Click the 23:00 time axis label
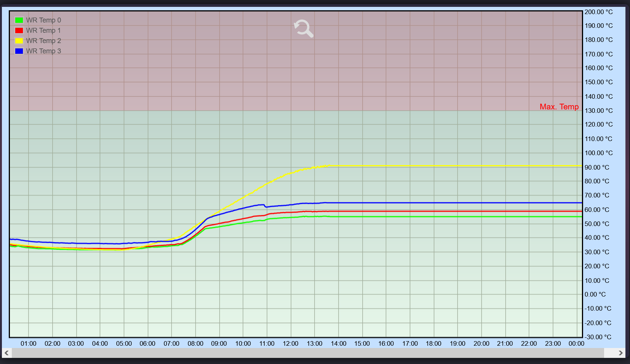 [553, 343]
